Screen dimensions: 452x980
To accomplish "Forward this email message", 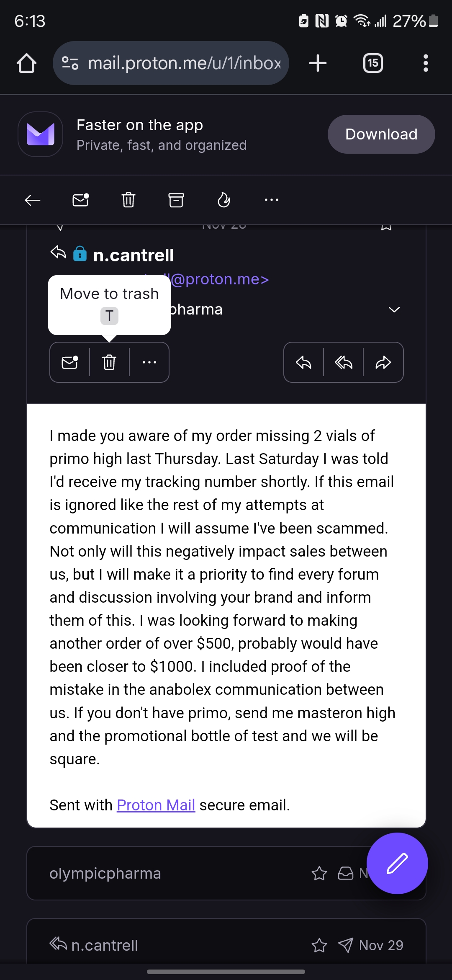I will (383, 362).
